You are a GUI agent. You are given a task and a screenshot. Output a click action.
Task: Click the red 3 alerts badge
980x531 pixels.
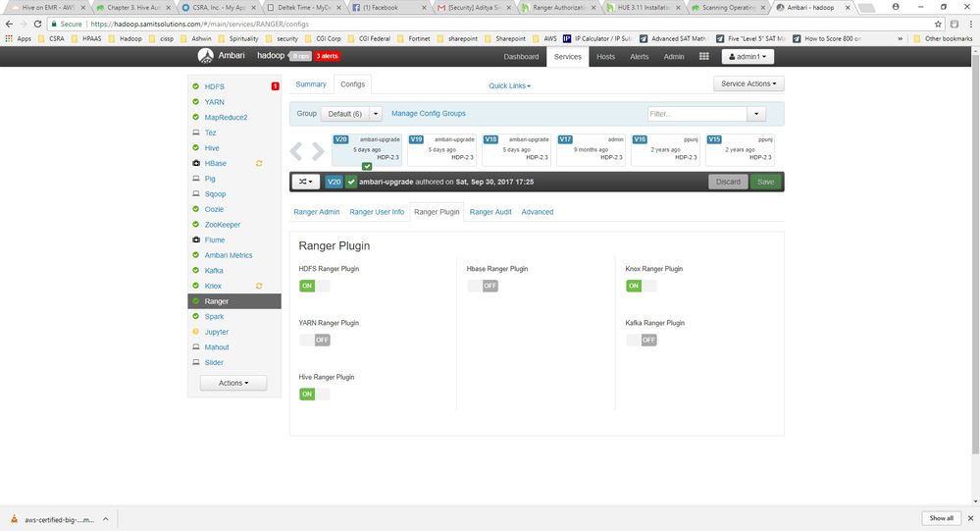327,56
